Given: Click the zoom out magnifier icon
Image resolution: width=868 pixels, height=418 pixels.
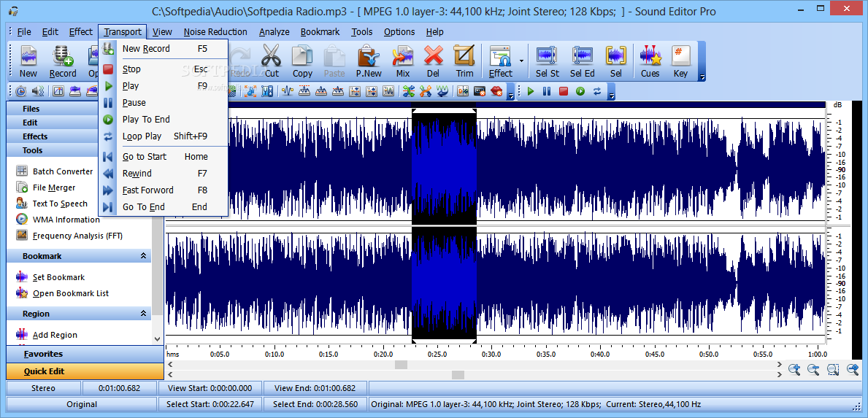Looking at the screenshot, I should pos(813,369).
